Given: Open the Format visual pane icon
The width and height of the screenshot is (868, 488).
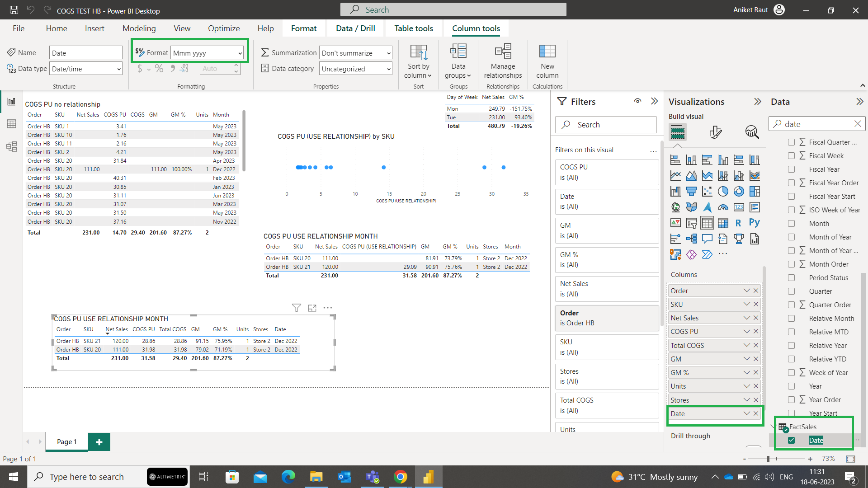Looking at the screenshot, I should tap(715, 132).
